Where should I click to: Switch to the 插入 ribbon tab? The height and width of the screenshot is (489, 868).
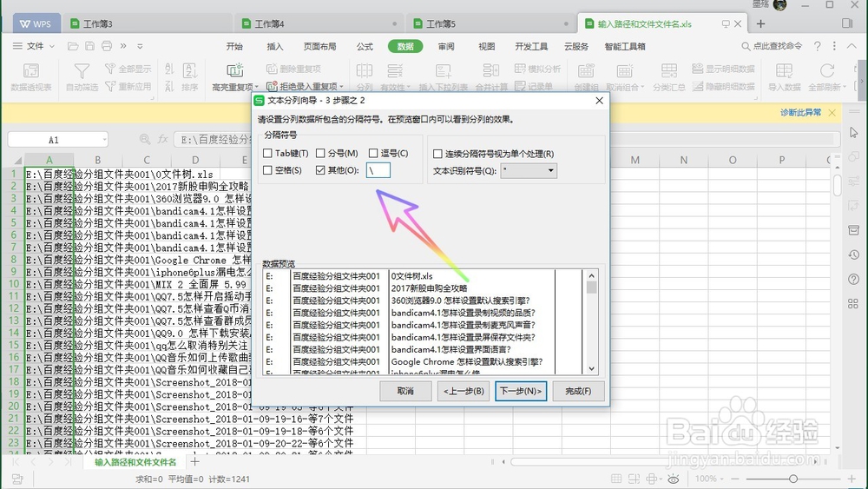(275, 47)
